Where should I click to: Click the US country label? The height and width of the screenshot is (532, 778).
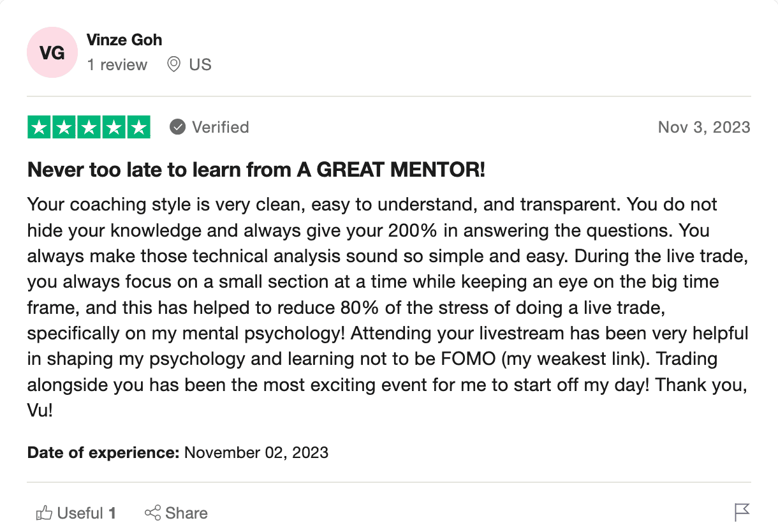coord(200,64)
